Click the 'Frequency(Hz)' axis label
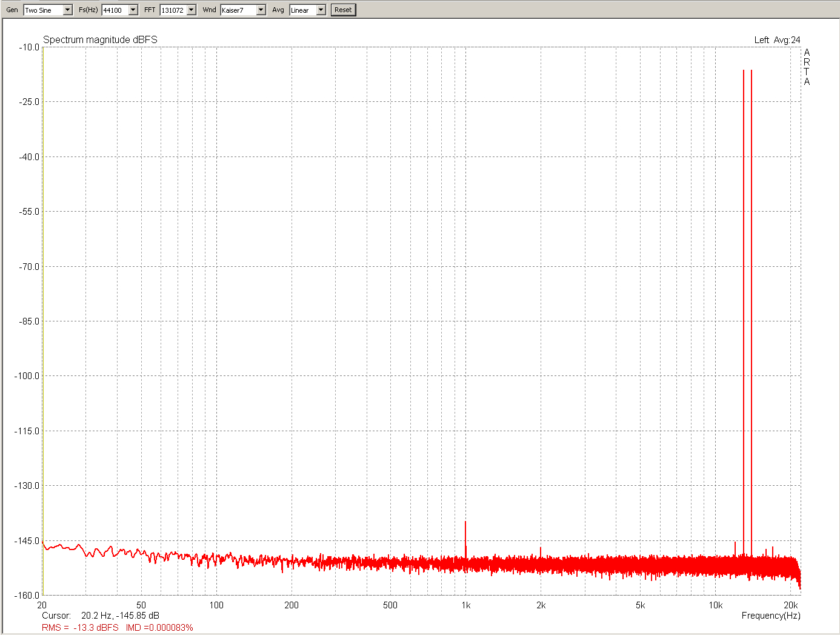Screen dimensions: 840x635 [771, 615]
